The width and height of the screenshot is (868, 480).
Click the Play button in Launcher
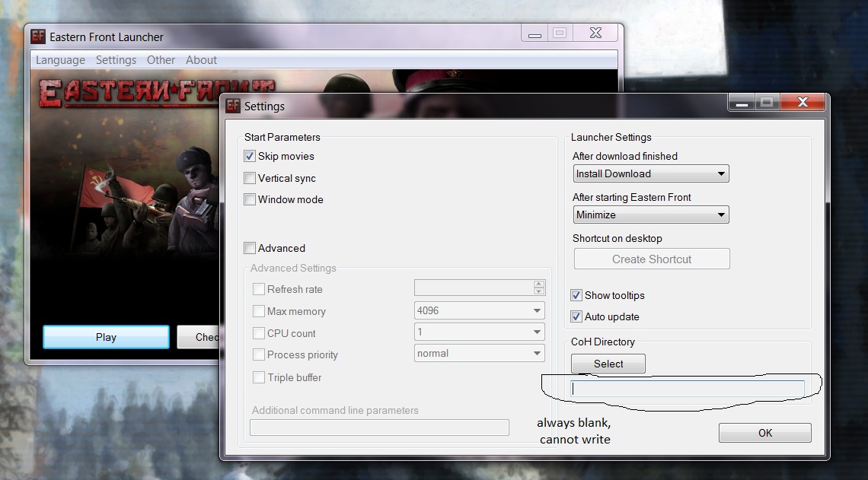[106, 337]
